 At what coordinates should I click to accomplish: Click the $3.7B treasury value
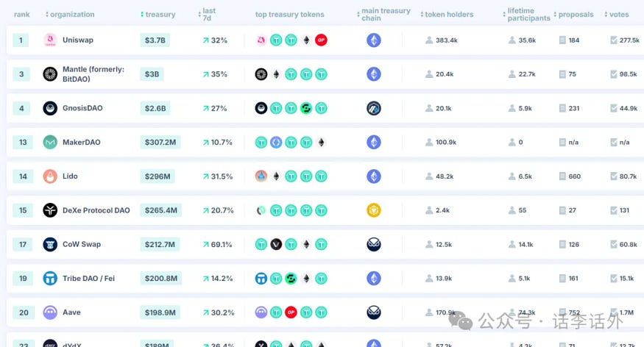(x=155, y=40)
